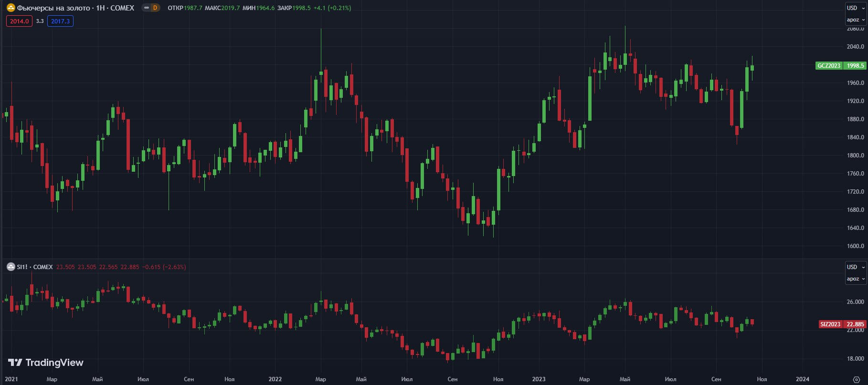This screenshot has height=385, width=868.
Task: Click the blue buy price 2017.3
Action: (60, 21)
